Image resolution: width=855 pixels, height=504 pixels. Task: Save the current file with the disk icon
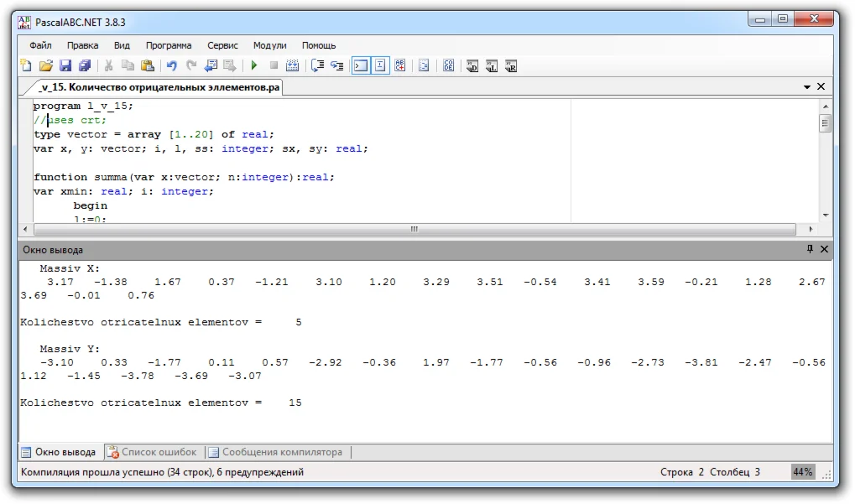point(65,65)
